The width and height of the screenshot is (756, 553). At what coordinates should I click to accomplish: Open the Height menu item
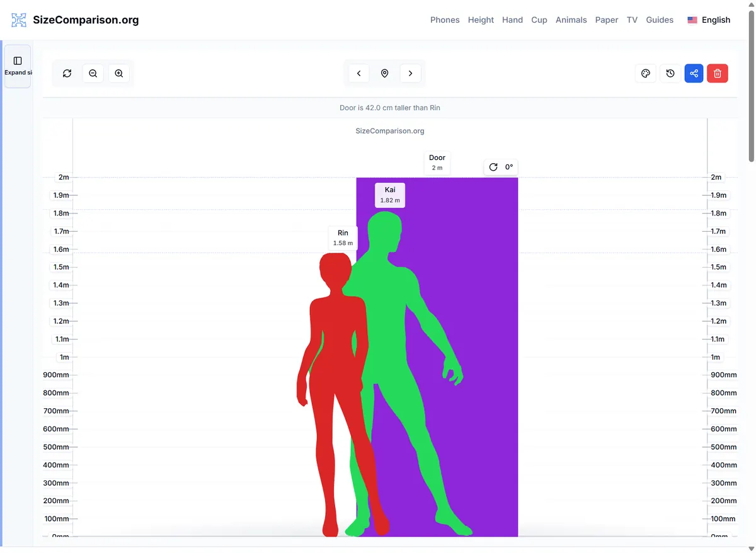click(481, 20)
